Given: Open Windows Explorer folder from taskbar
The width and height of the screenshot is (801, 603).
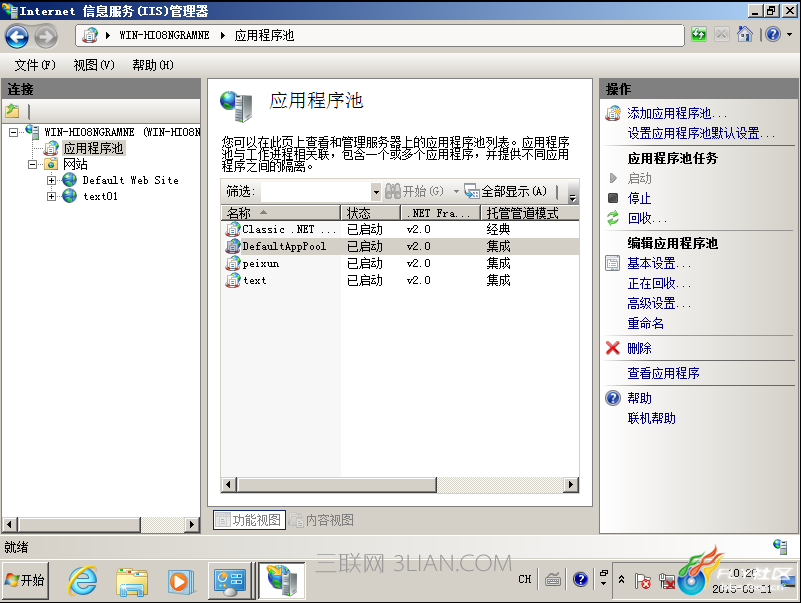Looking at the screenshot, I should [131, 582].
